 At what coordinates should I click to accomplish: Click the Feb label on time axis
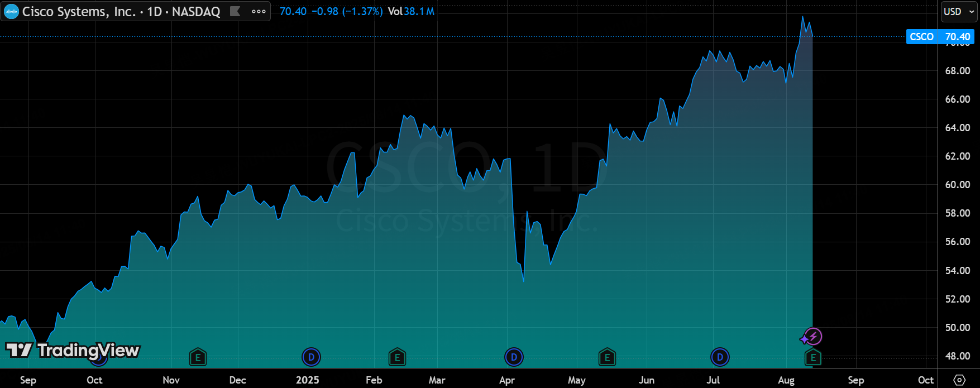374,380
